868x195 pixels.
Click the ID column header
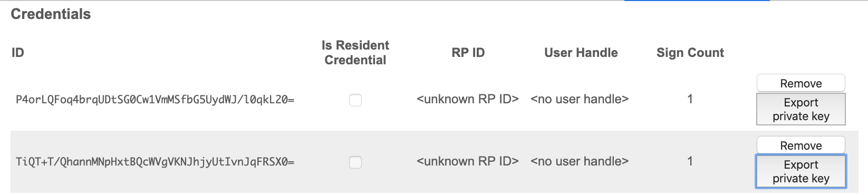(x=18, y=53)
